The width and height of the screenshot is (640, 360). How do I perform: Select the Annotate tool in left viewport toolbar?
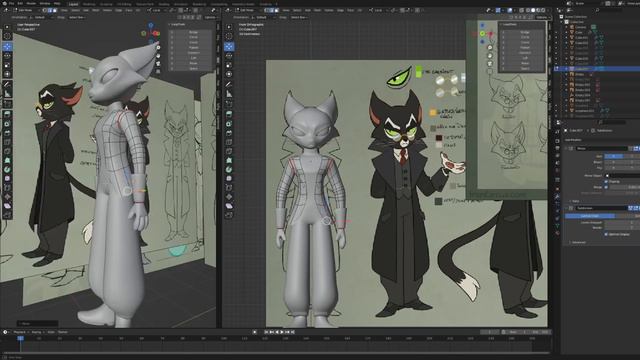tap(7, 84)
